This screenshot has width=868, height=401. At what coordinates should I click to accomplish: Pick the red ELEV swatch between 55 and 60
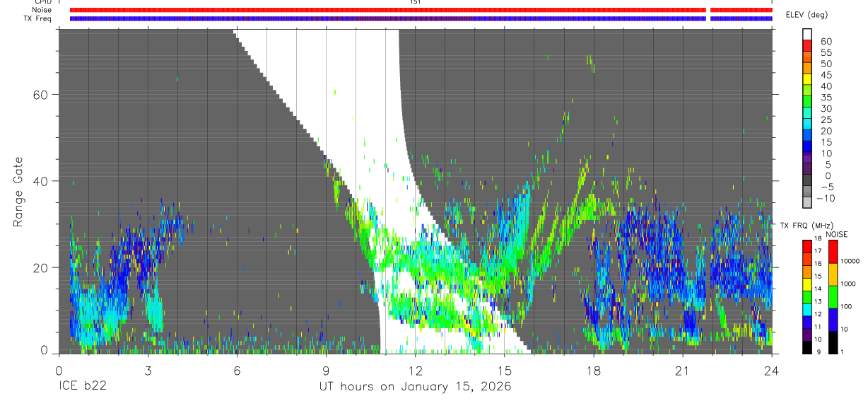pos(807,47)
